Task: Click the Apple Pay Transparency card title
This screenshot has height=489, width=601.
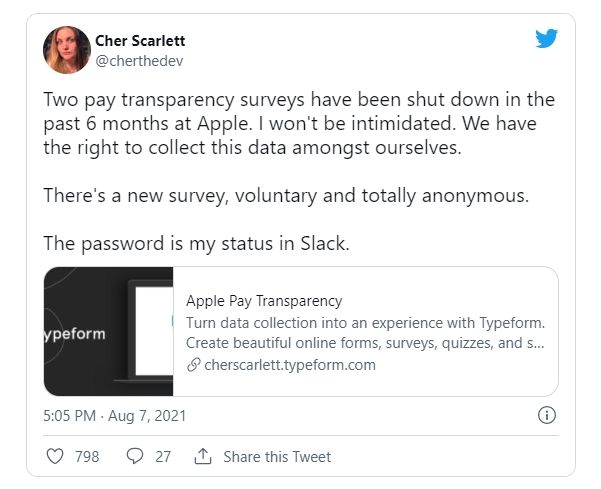Action: coord(264,300)
